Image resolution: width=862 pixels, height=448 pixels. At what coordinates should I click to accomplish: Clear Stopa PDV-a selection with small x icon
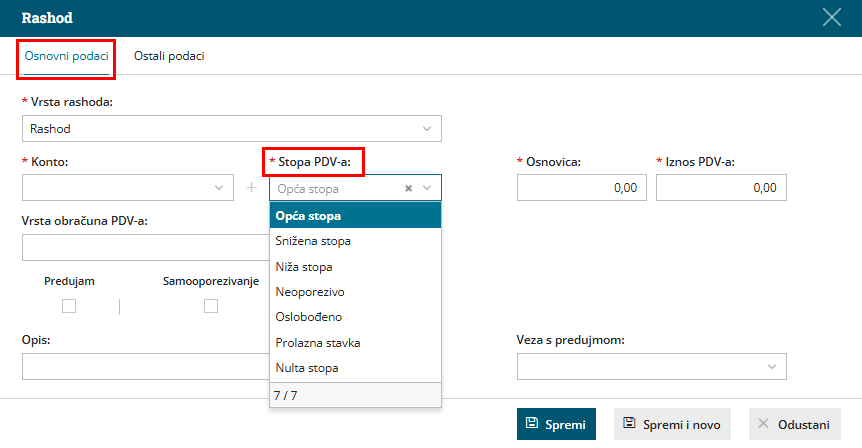click(408, 189)
